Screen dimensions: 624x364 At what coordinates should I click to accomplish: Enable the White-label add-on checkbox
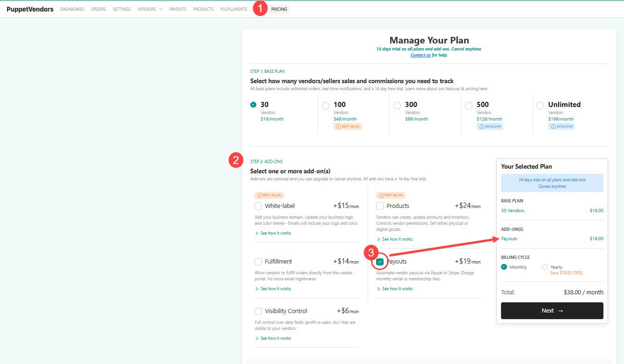[258, 206]
